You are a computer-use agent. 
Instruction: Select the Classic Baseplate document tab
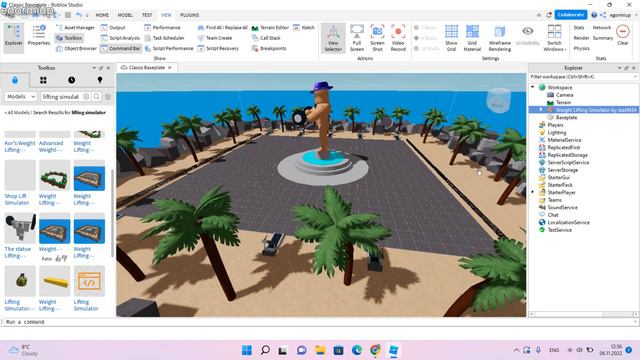(147, 67)
